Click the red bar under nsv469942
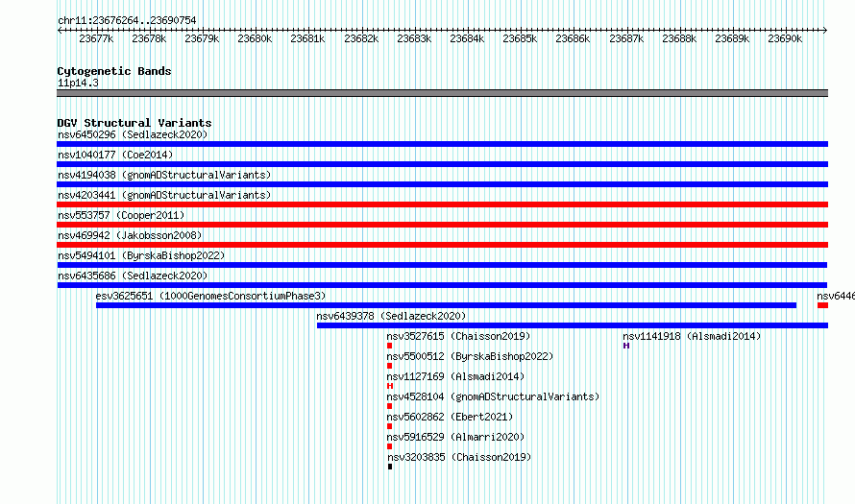 pos(442,245)
